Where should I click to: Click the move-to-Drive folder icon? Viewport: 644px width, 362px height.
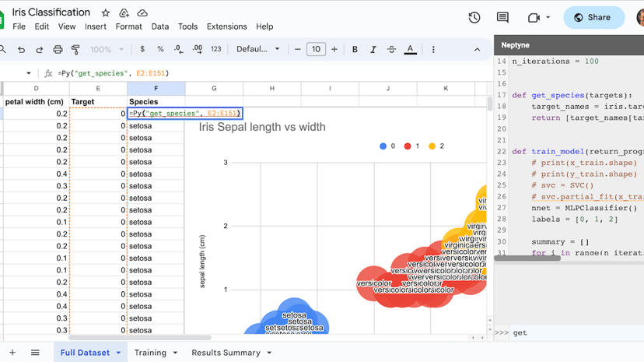tap(124, 13)
